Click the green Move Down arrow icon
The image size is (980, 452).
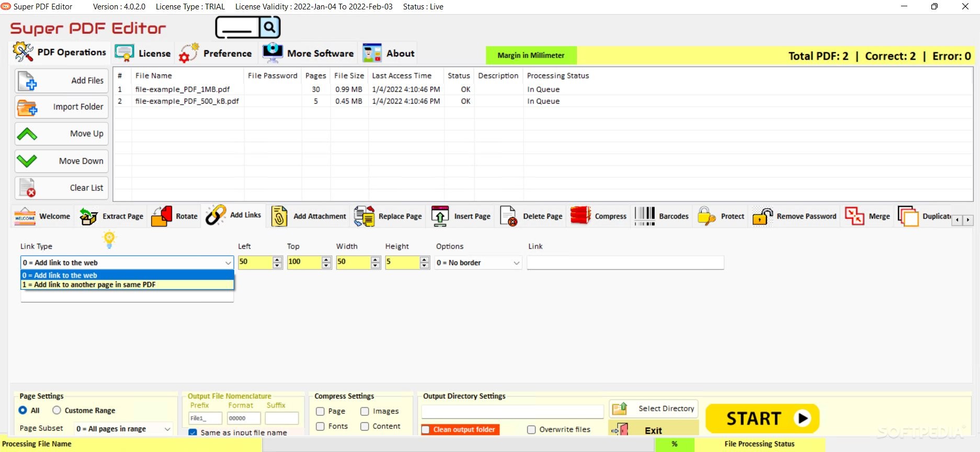(27, 161)
